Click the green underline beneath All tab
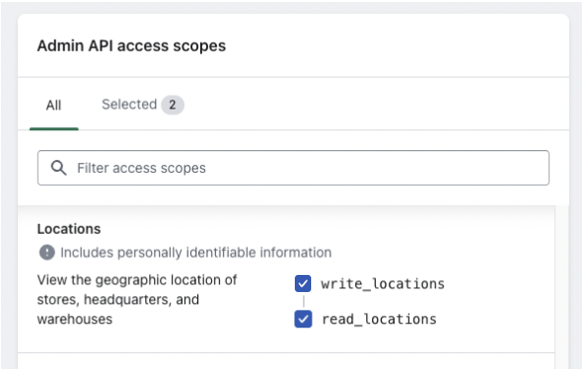This screenshot has height=369, width=584. pos(54,129)
